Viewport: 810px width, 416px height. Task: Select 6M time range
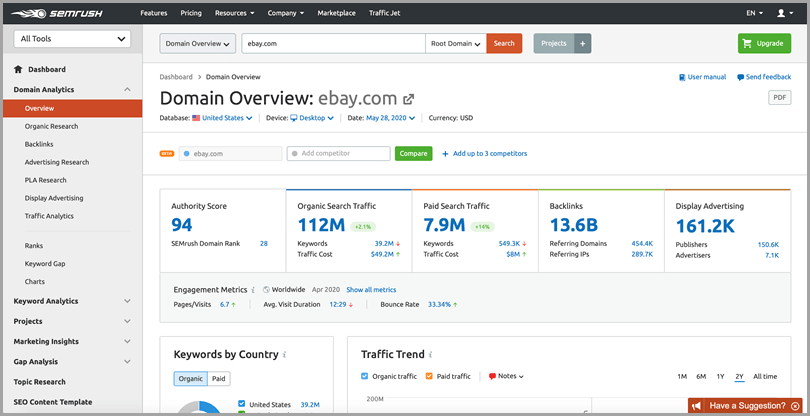701,376
